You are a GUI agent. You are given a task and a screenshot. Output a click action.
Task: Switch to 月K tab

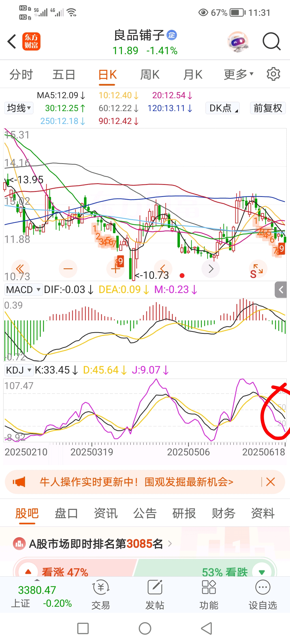(x=193, y=74)
